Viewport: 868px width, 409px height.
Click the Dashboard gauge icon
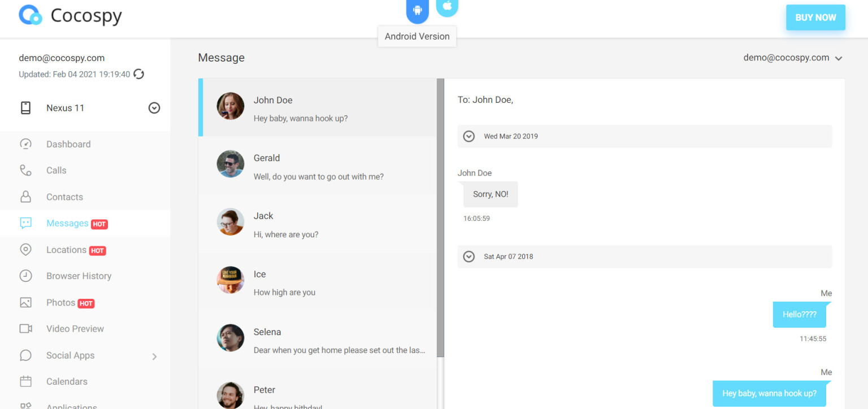coord(25,144)
